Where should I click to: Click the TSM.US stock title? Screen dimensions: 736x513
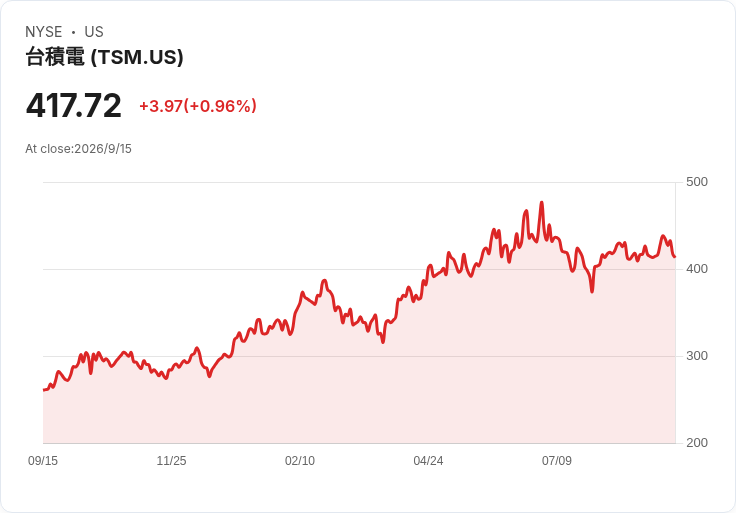104,57
